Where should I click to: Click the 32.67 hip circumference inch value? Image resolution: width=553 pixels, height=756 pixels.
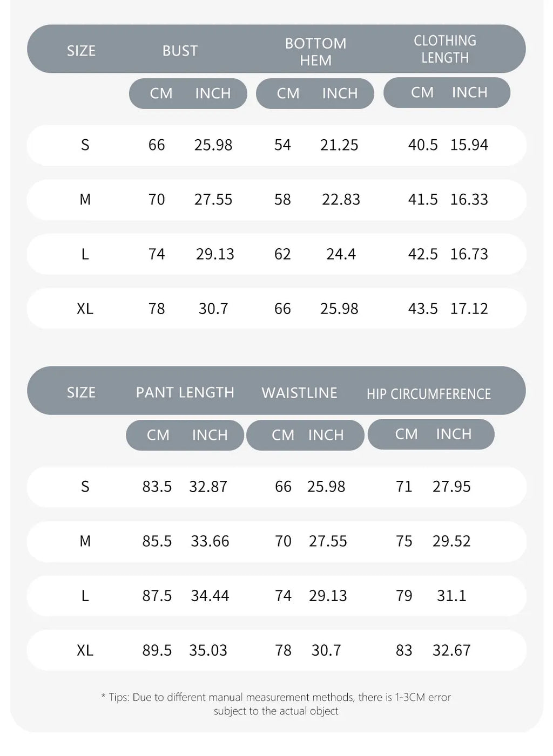451,650
